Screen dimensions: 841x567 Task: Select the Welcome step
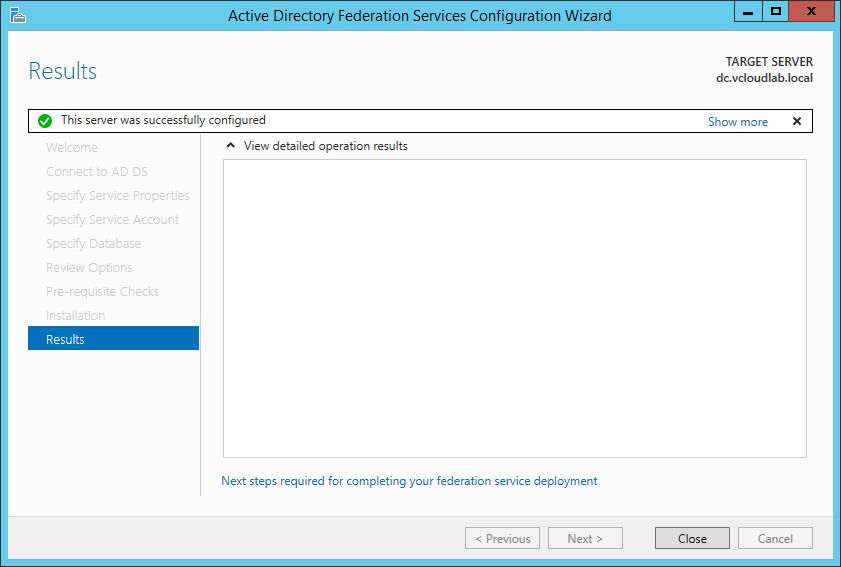pos(72,148)
